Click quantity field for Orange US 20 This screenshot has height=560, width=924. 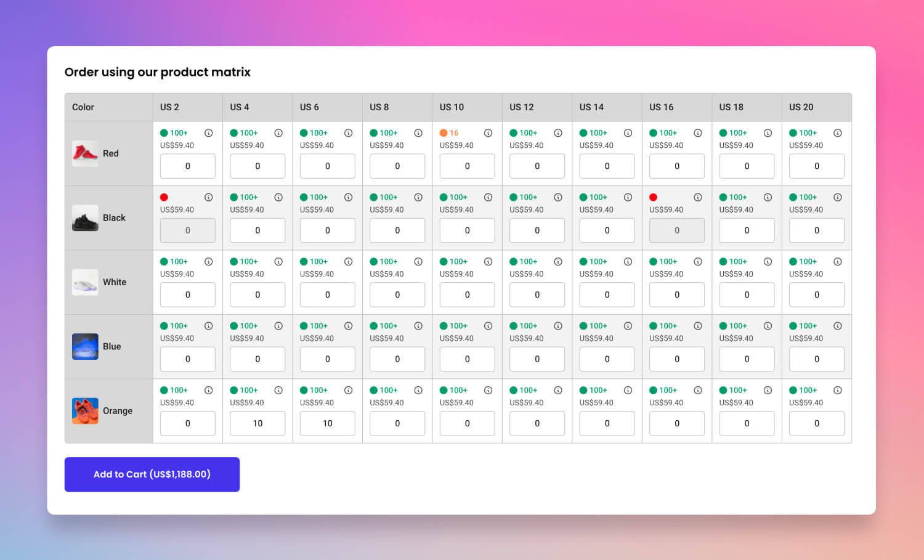coord(817,424)
